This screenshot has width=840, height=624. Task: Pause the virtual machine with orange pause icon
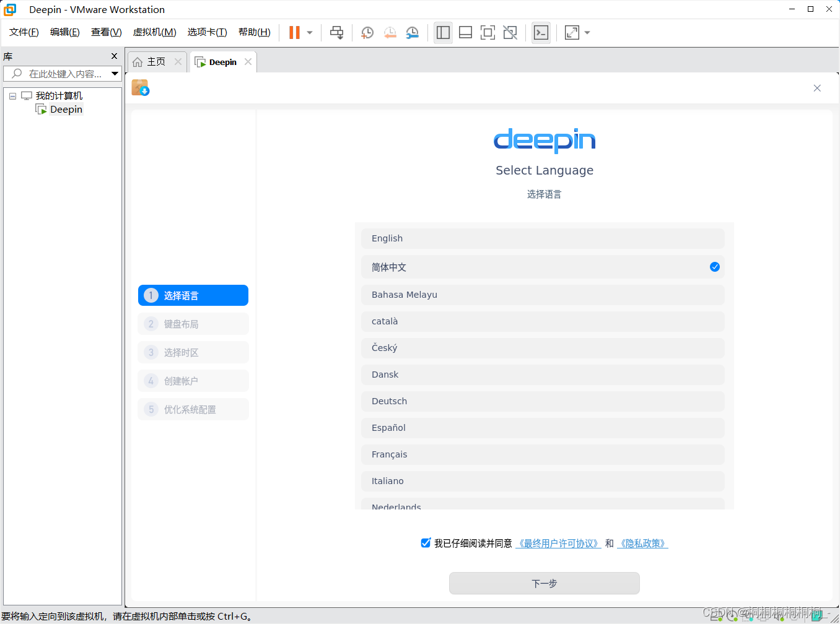click(294, 33)
